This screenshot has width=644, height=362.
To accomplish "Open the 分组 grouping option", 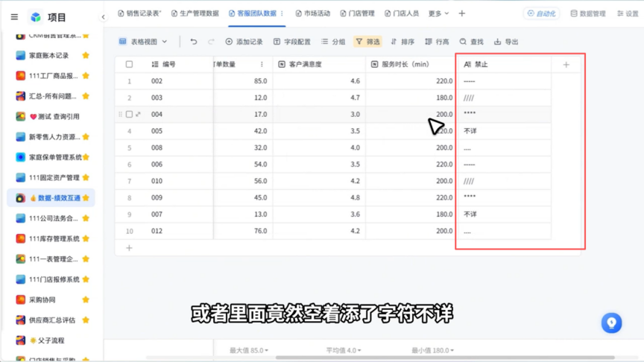I will (x=333, y=42).
